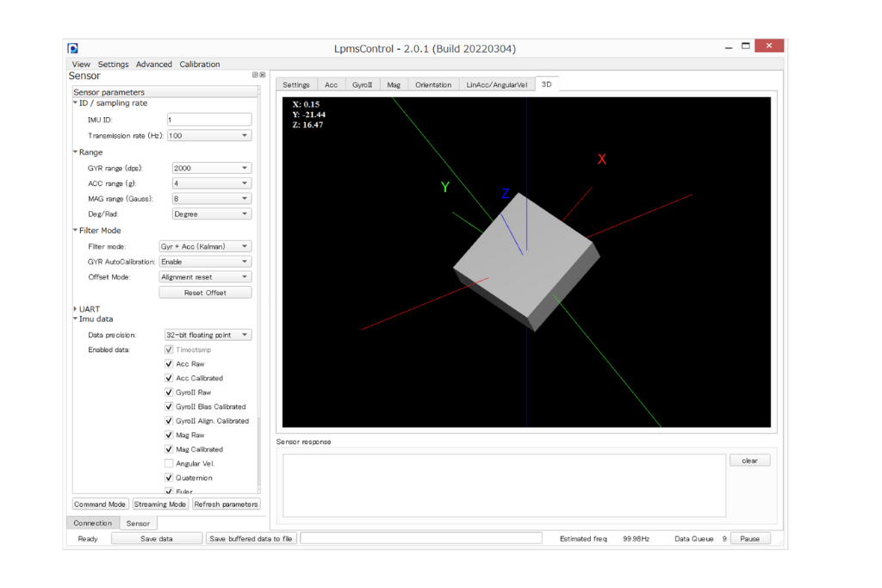This screenshot has width=882, height=588.
Task: Expand the UART section
Action: click(x=76, y=309)
